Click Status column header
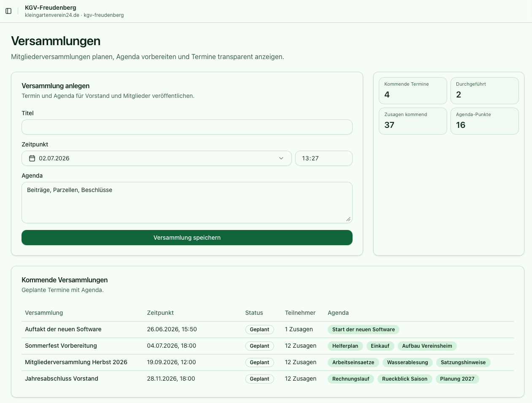Viewport: 532px width, 403px height. click(254, 313)
